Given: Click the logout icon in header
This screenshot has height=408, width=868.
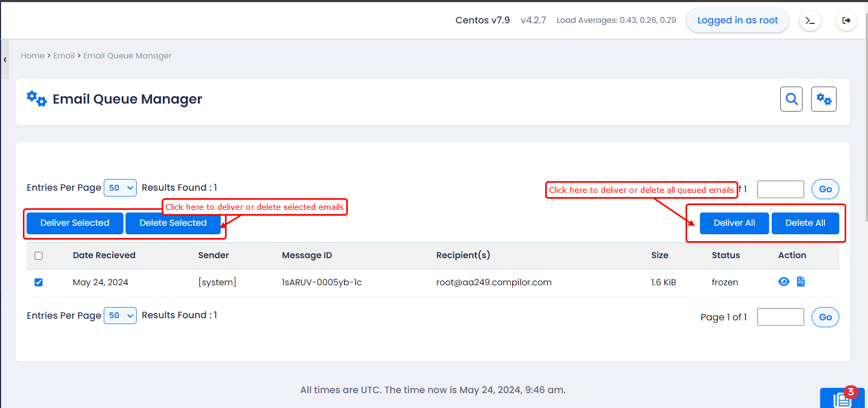Looking at the screenshot, I should (846, 21).
